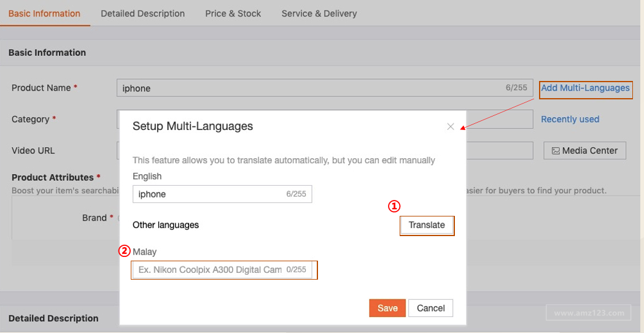
Task: Cancel the multi-language dialog
Action: 430,308
